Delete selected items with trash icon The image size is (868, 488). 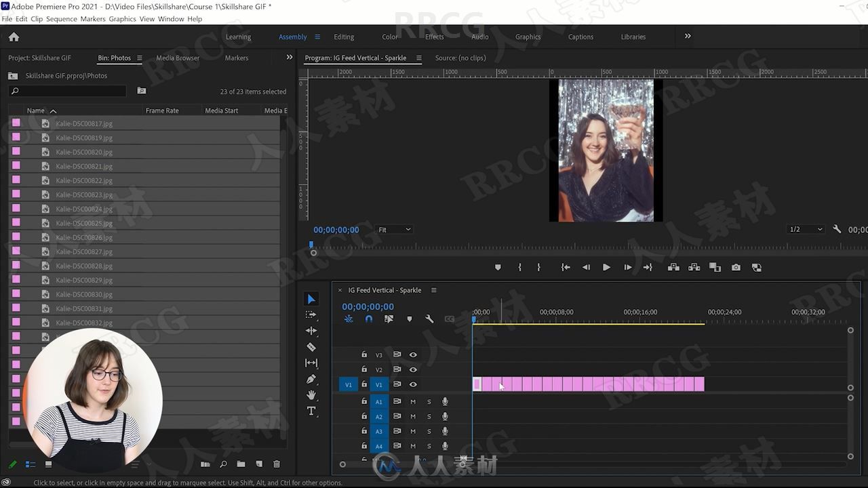pyautogui.click(x=277, y=464)
